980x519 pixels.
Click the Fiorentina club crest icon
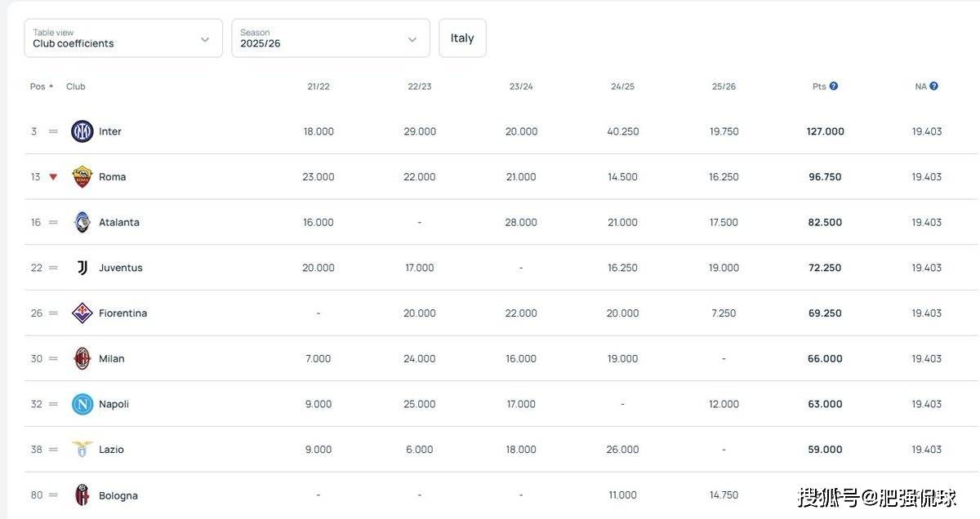[82, 313]
